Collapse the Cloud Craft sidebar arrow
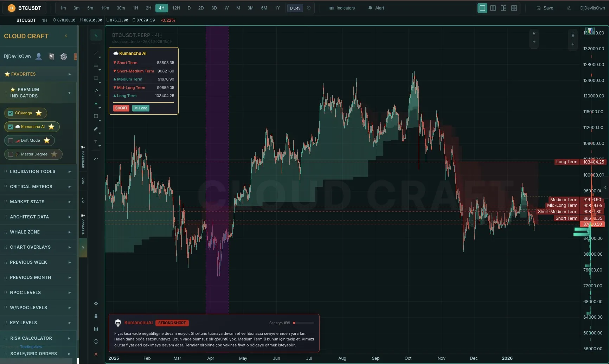The image size is (609, 364). [x=66, y=36]
